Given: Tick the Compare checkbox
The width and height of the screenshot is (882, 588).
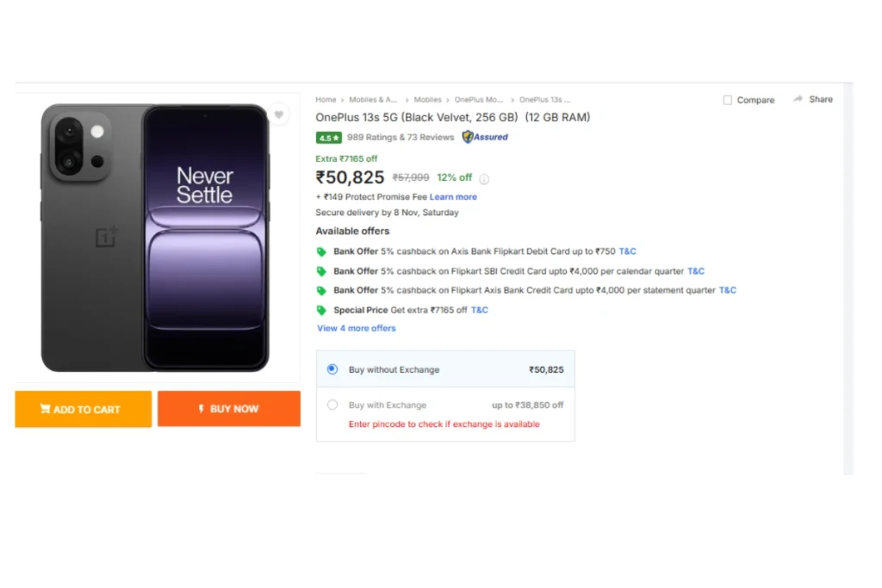Looking at the screenshot, I should point(728,100).
